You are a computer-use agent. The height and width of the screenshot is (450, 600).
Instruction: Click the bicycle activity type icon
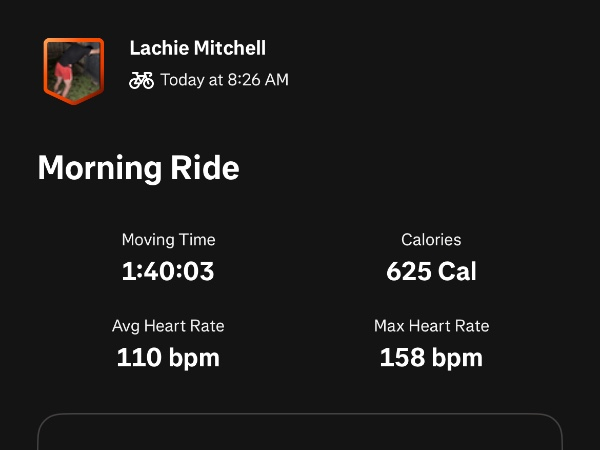[x=142, y=80]
